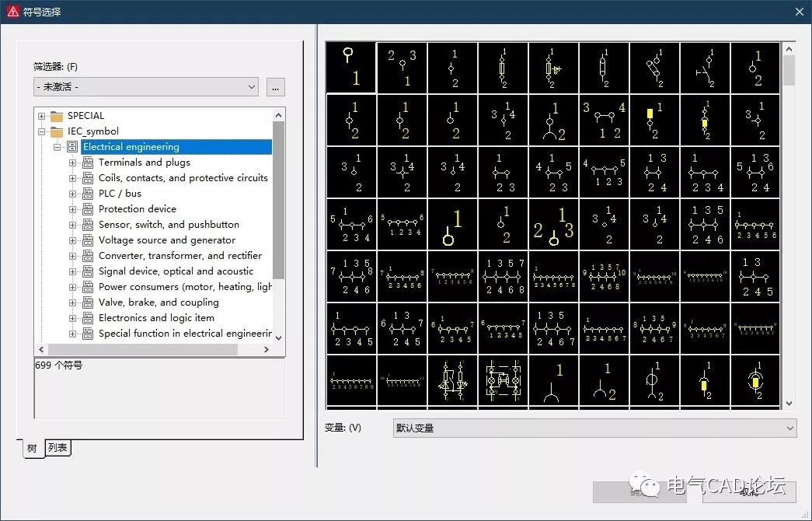
Task: Select the yellow block symbol beside numeral 1
Action: point(654,121)
